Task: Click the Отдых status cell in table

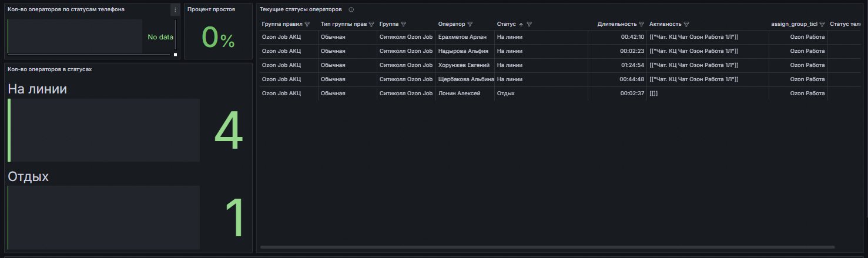Action: (x=505, y=93)
